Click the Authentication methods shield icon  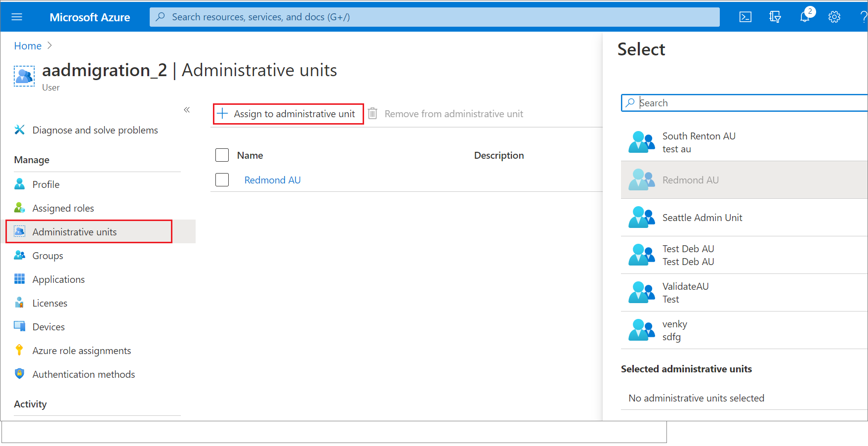[x=20, y=374]
